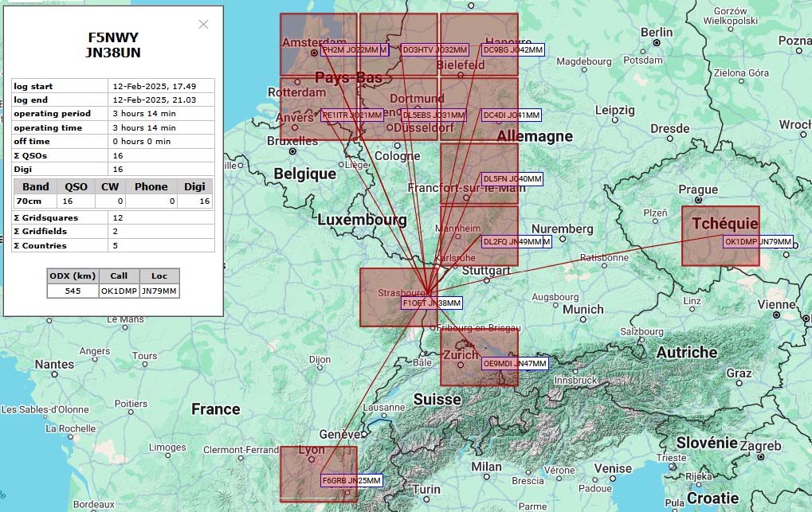The width and height of the screenshot is (812, 512).
Task: Close the F5NWY info popup
Action: (203, 25)
